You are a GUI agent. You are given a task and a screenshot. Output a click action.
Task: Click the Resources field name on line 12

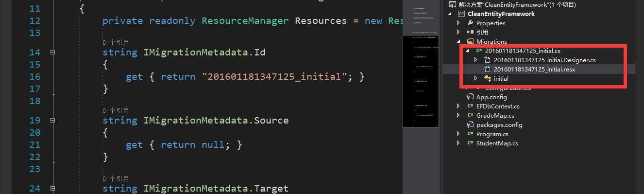pyautogui.click(x=321, y=21)
